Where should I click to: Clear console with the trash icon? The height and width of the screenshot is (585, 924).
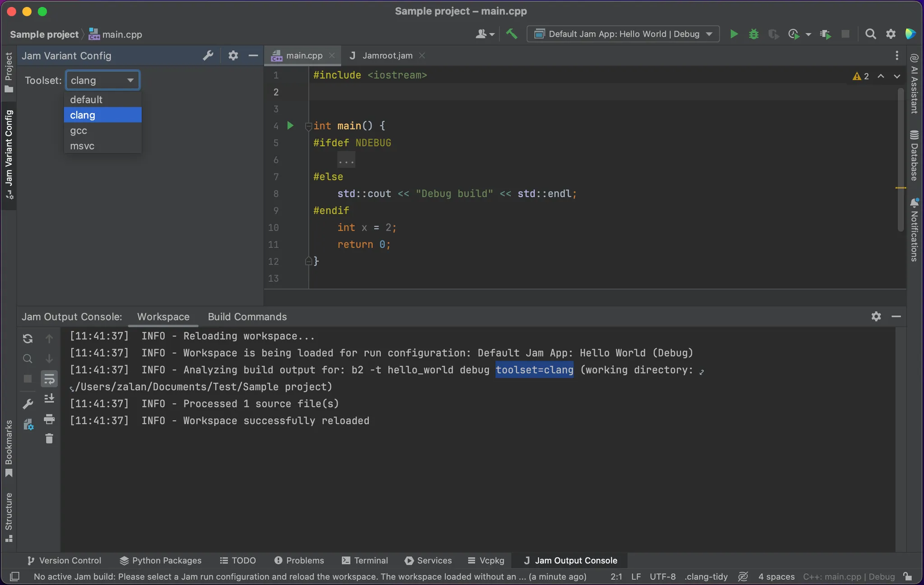tap(49, 438)
